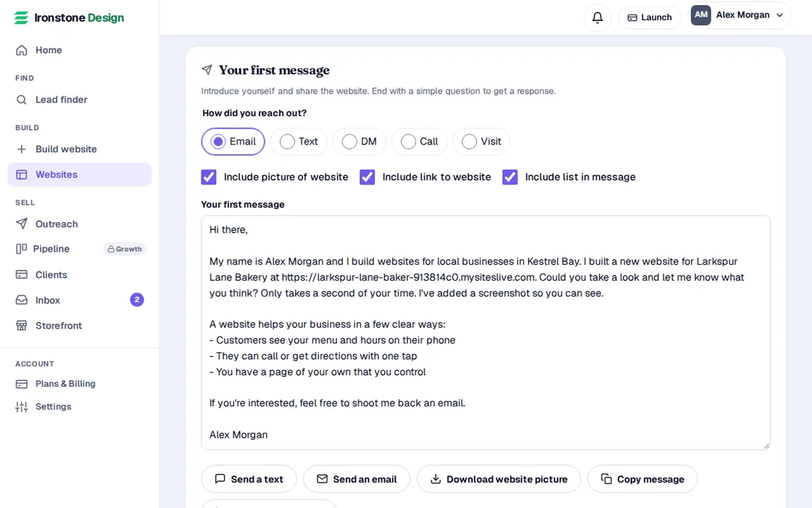Click the "Your first message" section heading
812x508 pixels.
pyautogui.click(x=274, y=70)
